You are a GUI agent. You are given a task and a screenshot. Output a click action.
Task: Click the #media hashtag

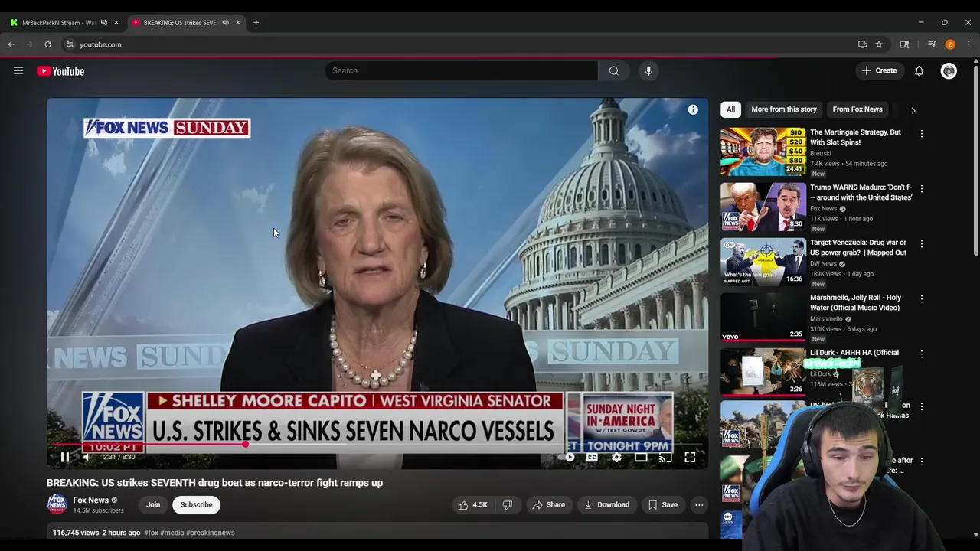coord(172,533)
